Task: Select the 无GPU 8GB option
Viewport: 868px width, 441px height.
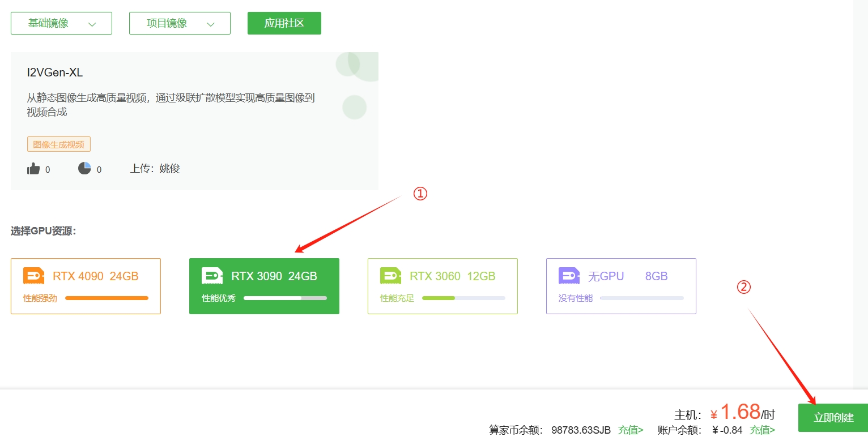Action: coord(621,286)
